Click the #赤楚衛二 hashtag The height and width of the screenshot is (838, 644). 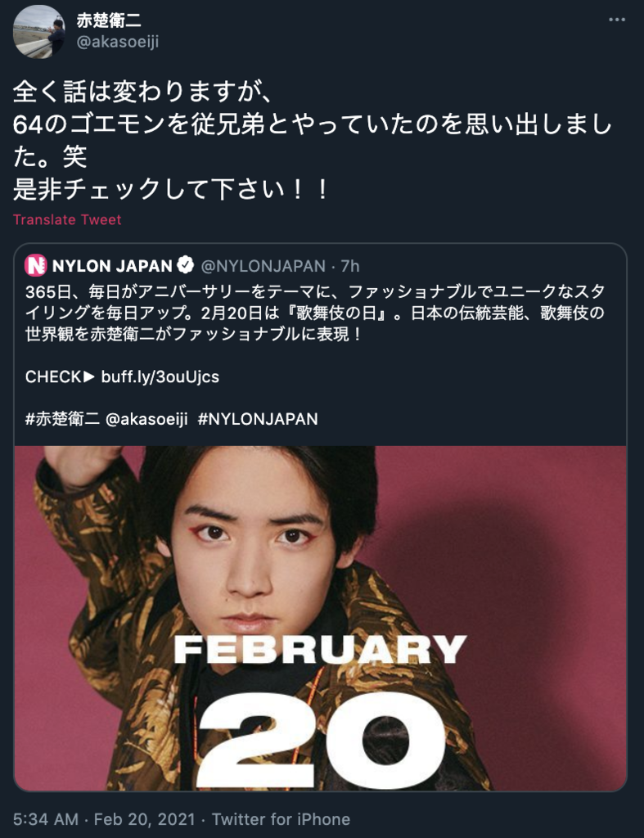(62, 418)
